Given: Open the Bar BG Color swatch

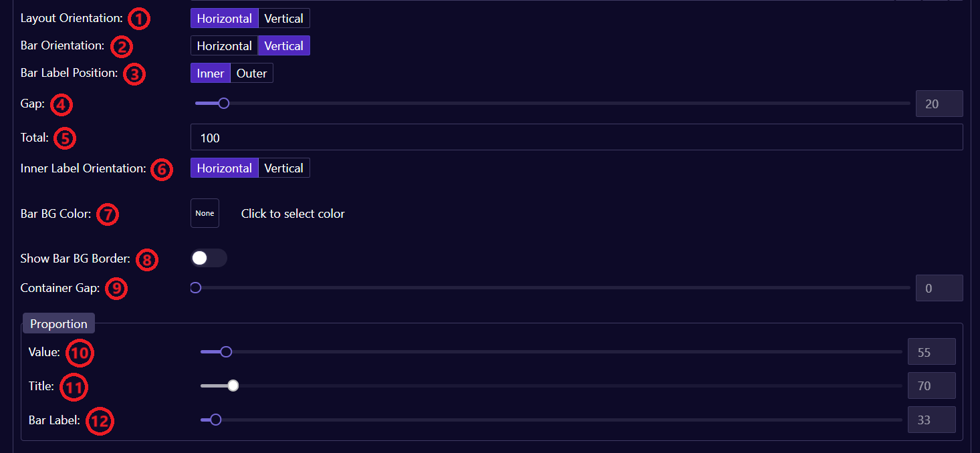Looking at the screenshot, I should click(205, 214).
